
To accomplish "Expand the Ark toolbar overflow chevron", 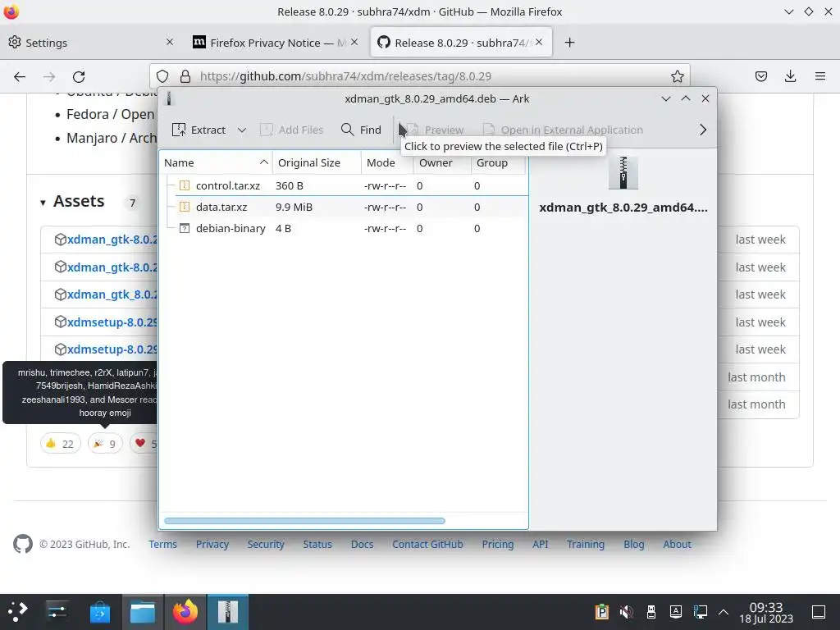I will [703, 130].
